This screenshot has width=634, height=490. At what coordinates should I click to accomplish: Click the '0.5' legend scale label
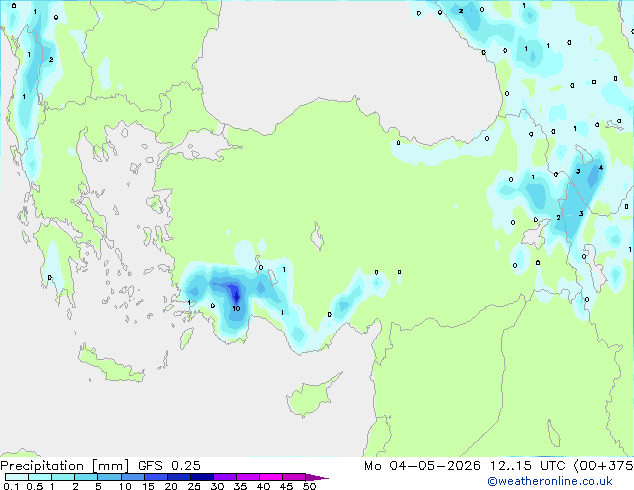click(x=35, y=486)
